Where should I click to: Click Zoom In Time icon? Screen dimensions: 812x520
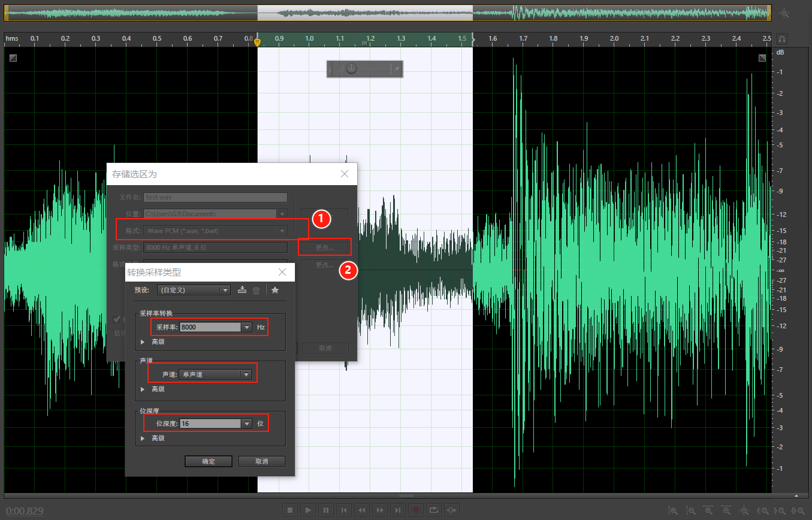point(709,510)
